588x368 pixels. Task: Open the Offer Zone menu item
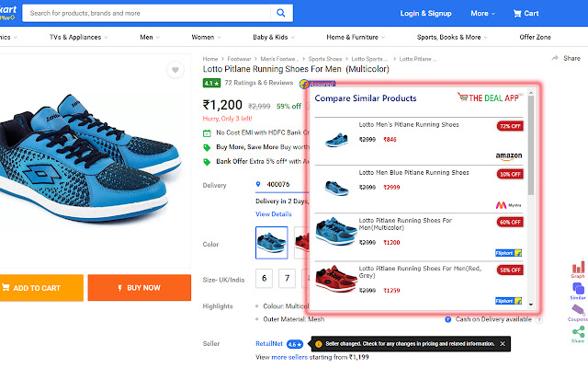[x=536, y=38]
